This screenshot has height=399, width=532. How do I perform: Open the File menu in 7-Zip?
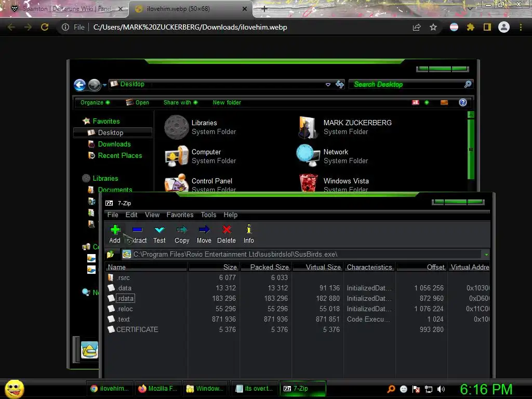(113, 215)
